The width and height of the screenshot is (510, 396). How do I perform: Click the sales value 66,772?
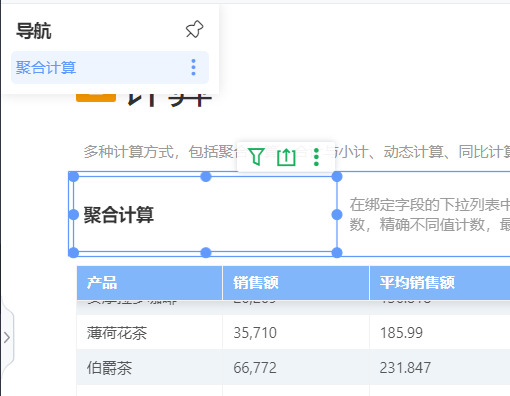point(255,368)
